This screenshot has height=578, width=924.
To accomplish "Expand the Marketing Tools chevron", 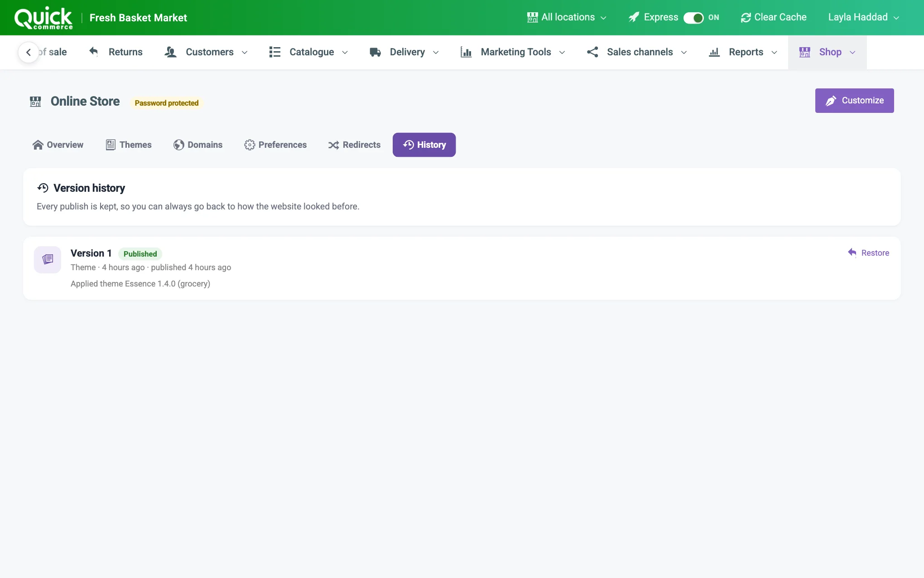I will [562, 53].
